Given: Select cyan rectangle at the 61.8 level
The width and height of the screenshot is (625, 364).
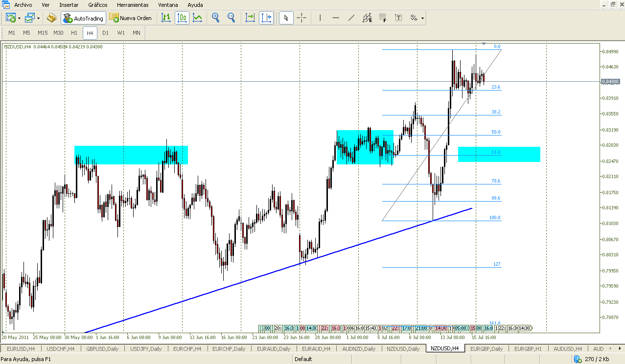Looking at the screenshot, I should click(x=499, y=154).
